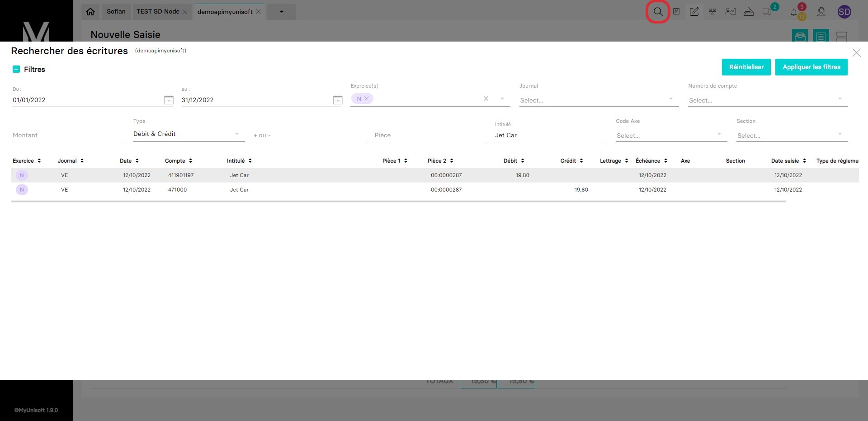
Task: Open the balance scale icon in top toolbar
Action: [712, 12]
